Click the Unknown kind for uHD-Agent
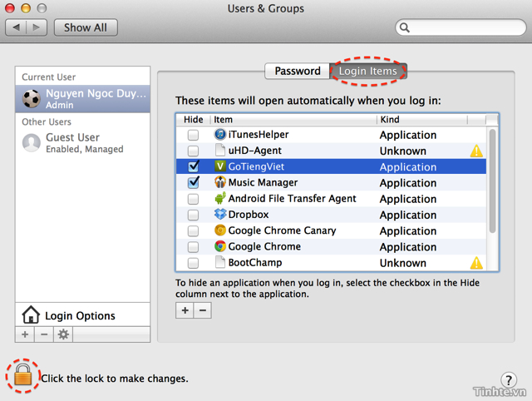The image size is (532, 401). click(402, 151)
